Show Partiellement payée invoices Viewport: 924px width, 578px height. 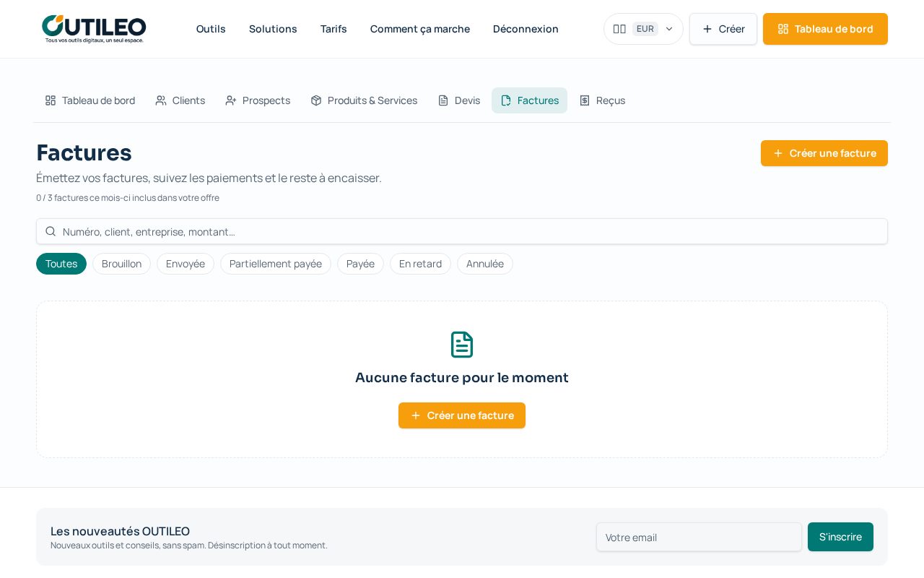click(276, 264)
